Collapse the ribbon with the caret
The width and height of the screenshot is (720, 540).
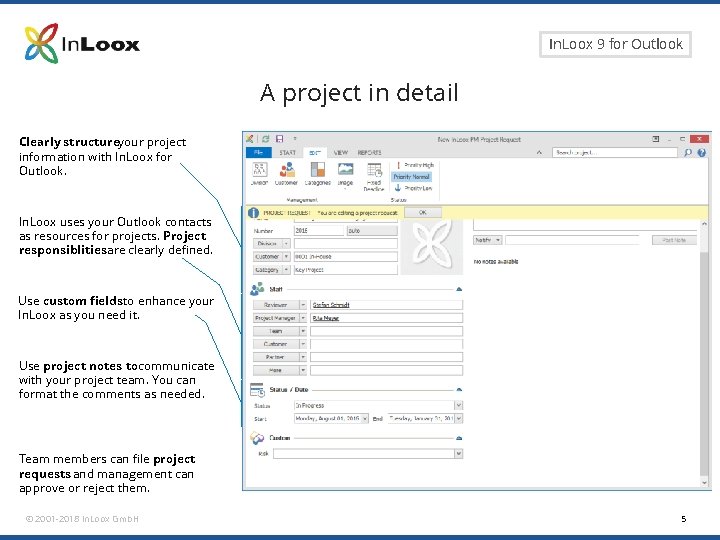[x=539, y=152]
